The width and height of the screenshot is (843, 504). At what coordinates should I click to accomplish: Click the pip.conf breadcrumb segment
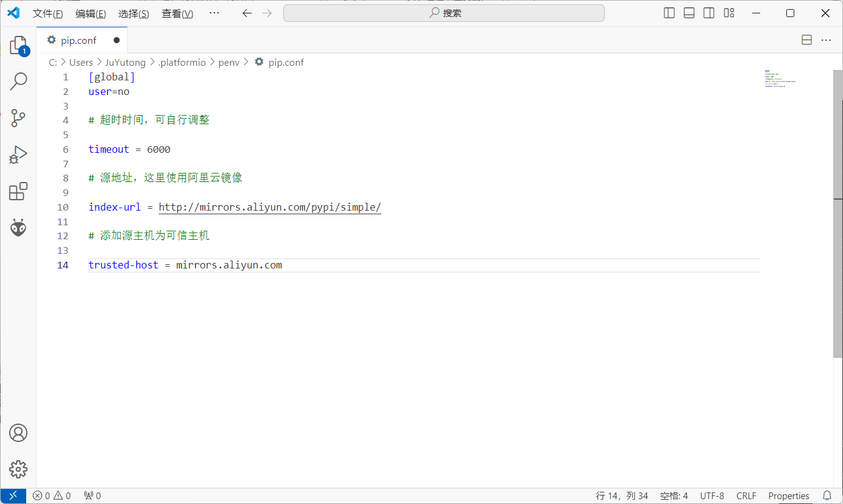tap(286, 62)
